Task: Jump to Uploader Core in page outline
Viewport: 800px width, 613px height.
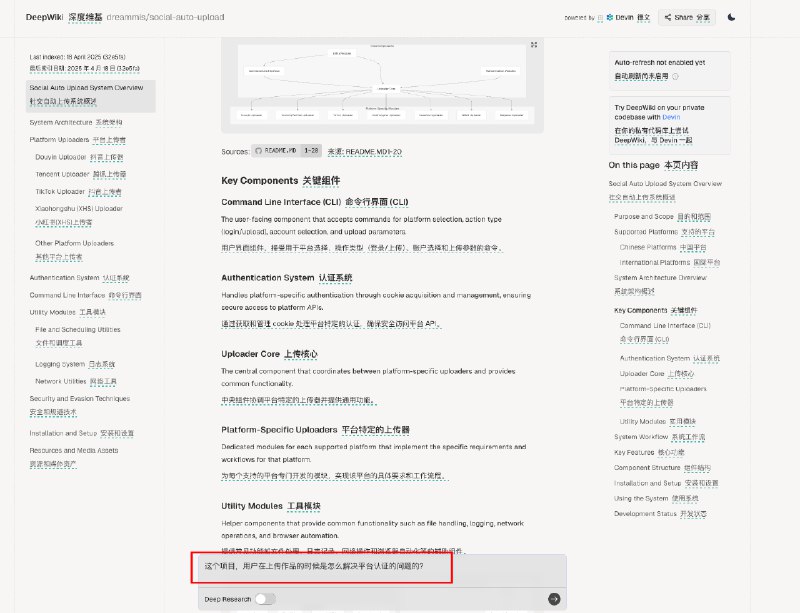Action: (657, 374)
